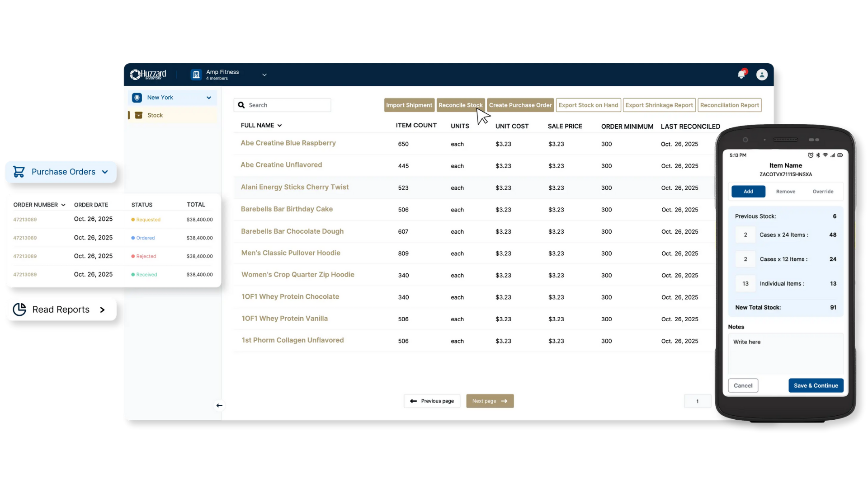The height and width of the screenshot is (488, 868).
Task: Click the Purchase Orders cart icon
Action: point(19,172)
